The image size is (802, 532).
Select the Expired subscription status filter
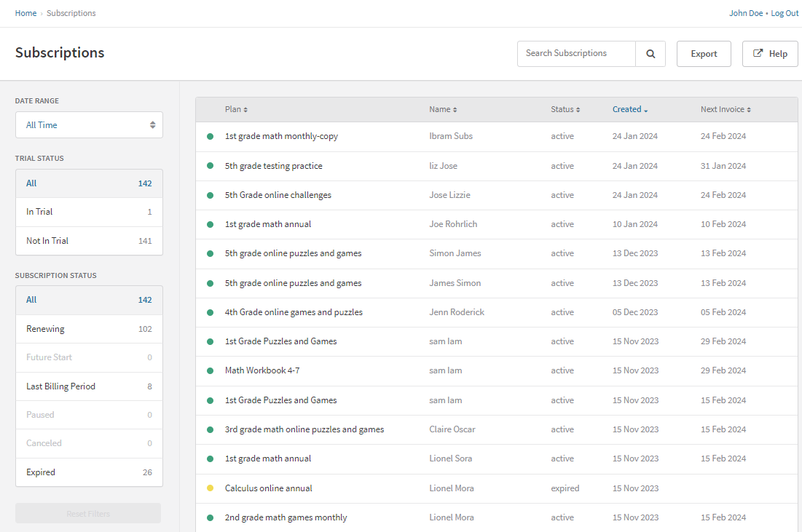[x=88, y=472]
